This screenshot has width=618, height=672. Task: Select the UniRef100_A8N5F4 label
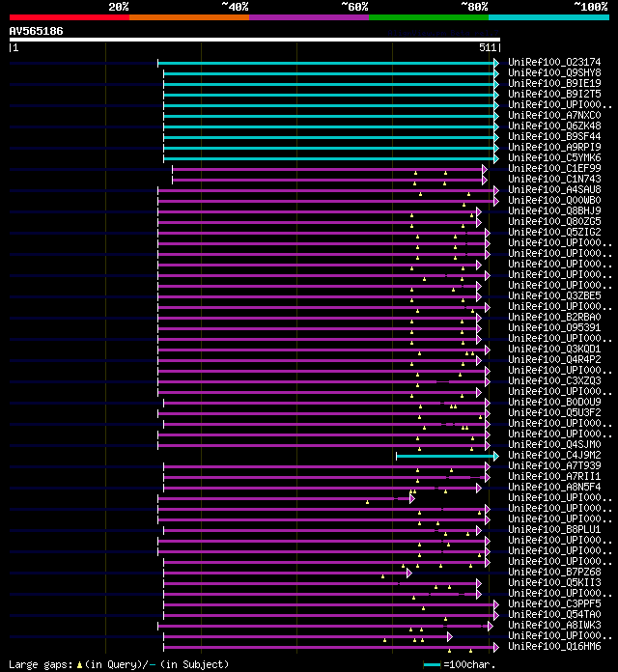pyautogui.click(x=554, y=487)
